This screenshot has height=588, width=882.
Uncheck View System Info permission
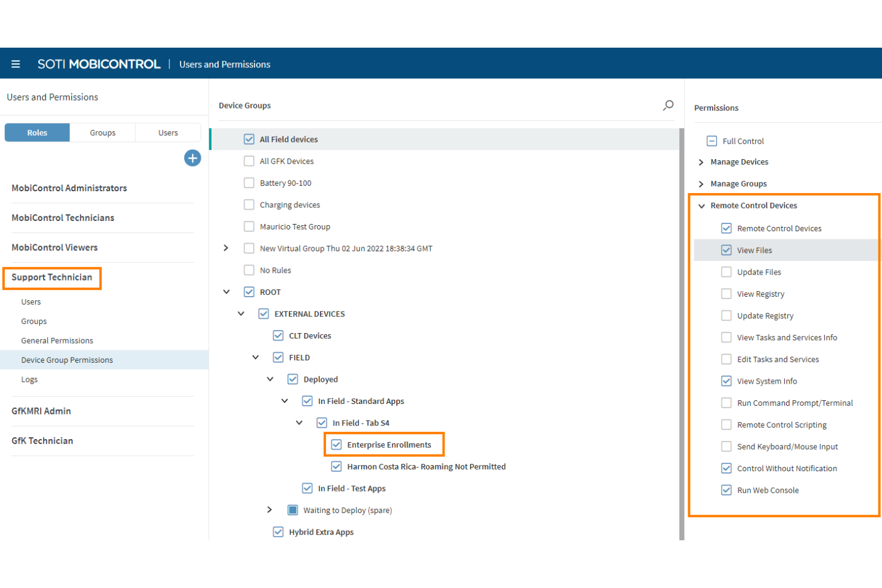coord(726,381)
